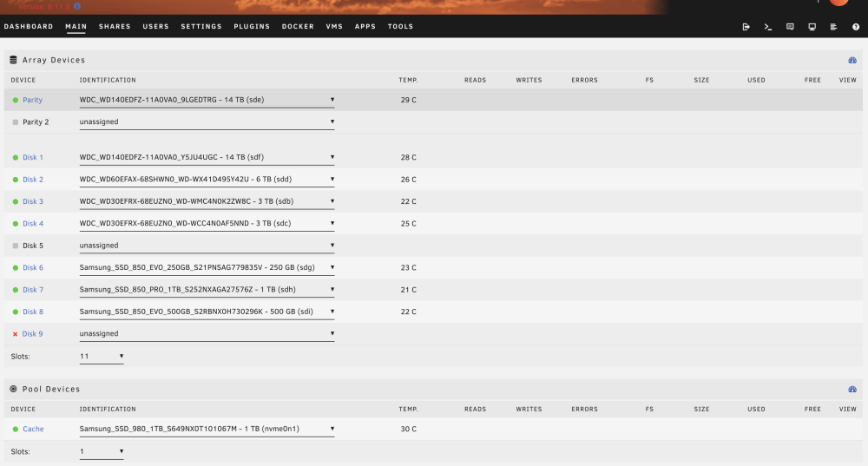The height and width of the screenshot is (466, 868).
Task: Open the Cache Samsung 980 dropdown
Action: (x=207, y=429)
